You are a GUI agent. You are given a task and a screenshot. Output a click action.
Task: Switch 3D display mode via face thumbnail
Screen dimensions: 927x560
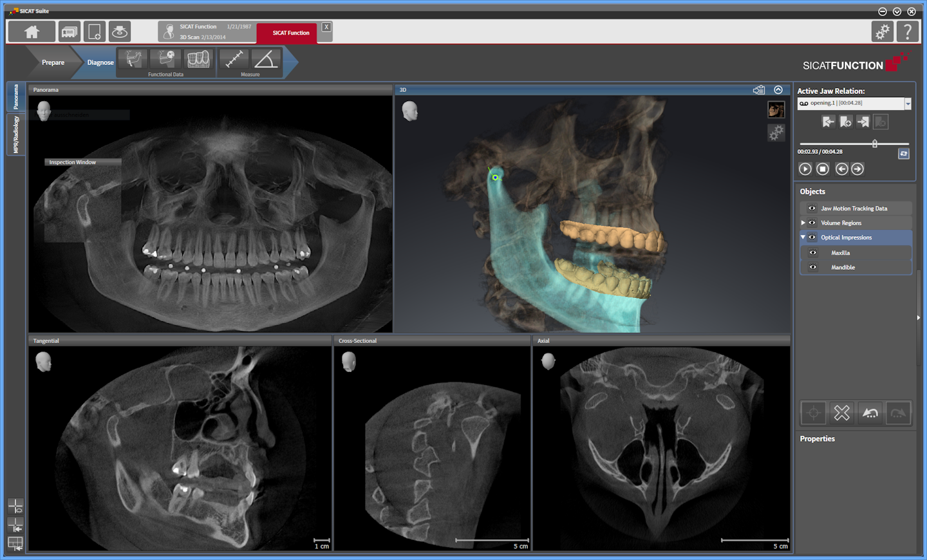[776, 110]
